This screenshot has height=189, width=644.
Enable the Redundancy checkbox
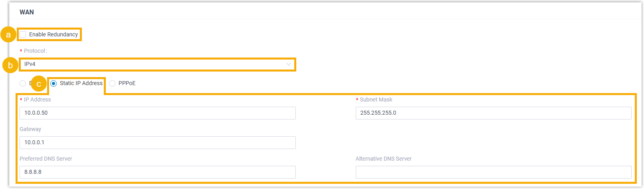tap(23, 34)
